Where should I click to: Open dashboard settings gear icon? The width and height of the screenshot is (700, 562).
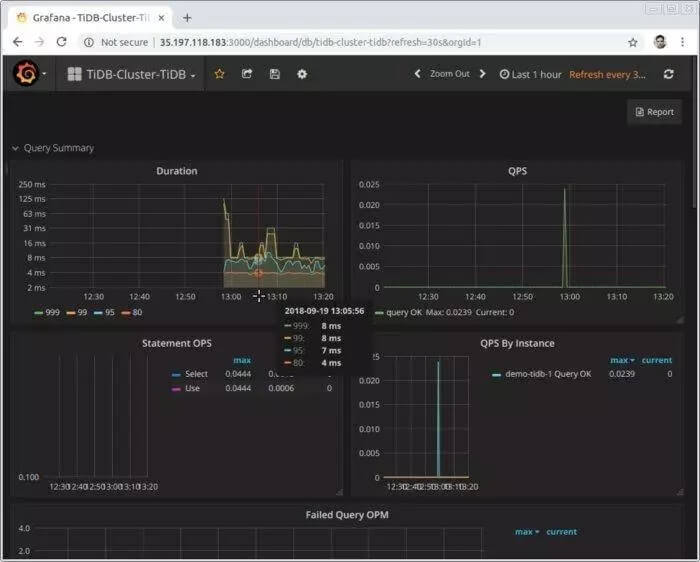[301, 74]
